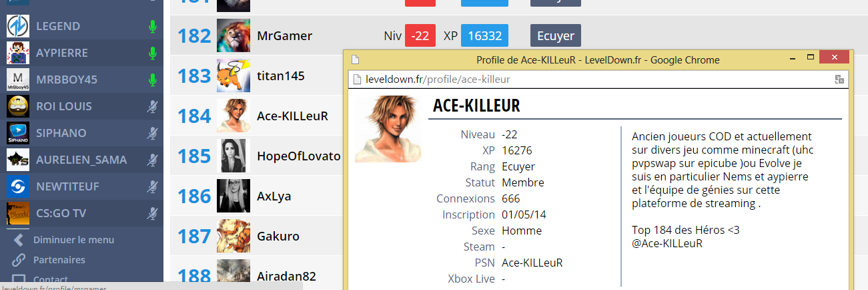Open the Airadan82 profile name
Viewport: 868px width, 290px height.
pyautogui.click(x=286, y=277)
